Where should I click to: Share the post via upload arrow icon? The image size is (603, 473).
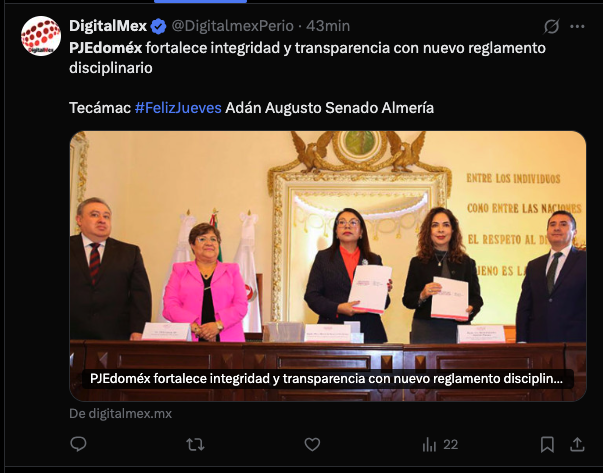577,445
